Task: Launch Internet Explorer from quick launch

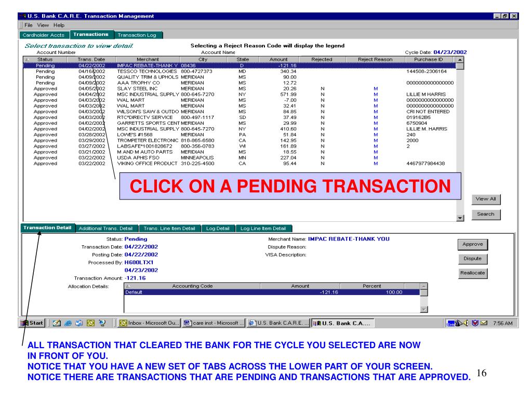Action: [x=68, y=323]
